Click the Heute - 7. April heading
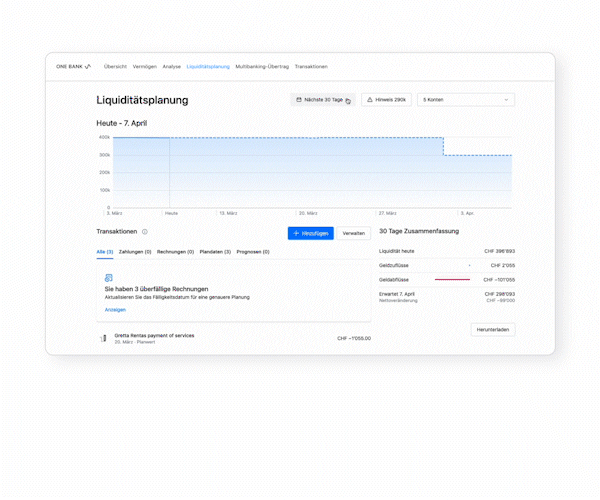This screenshot has height=500, width=600. pos(122,123)
